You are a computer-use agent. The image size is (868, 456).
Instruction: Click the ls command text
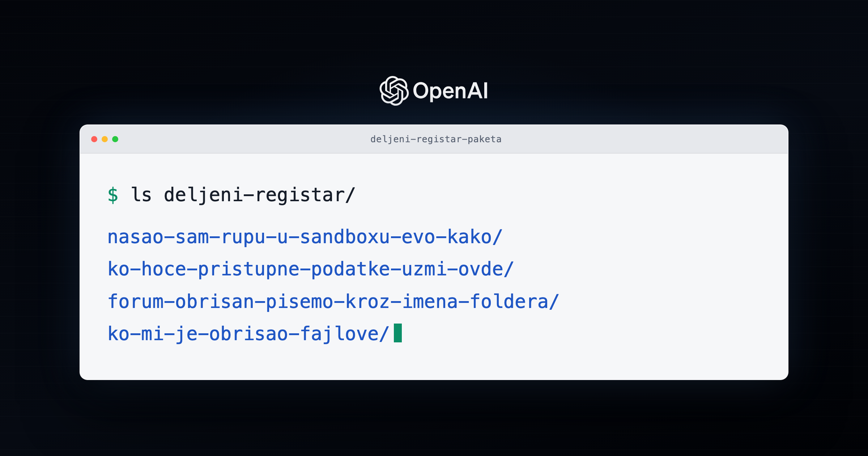pyautogui.click(x=141, y=195)
